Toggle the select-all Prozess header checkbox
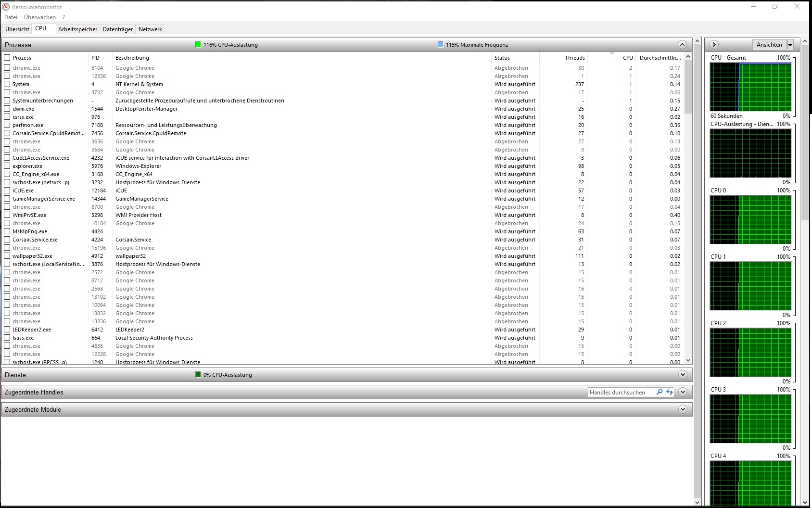812x508 pixels. coord(7,57)
